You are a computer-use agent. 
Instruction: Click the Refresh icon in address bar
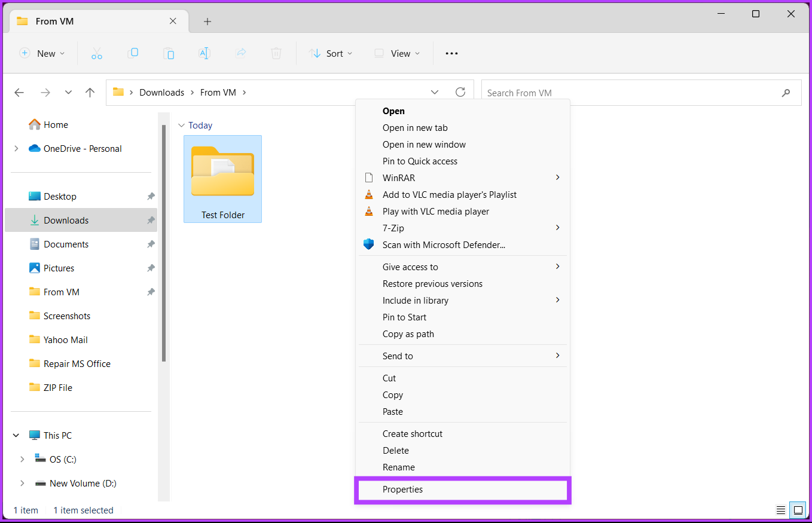pyautogui.click(x=460, y=92)
